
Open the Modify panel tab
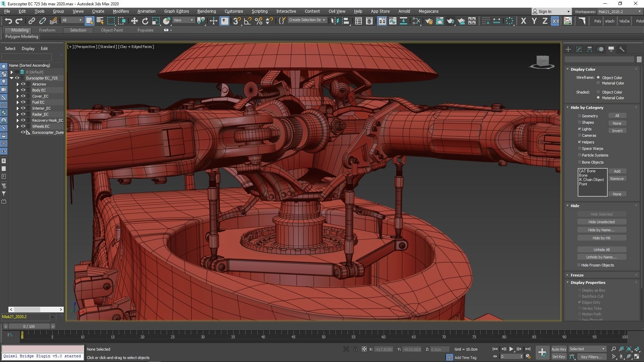tap(579, 49)
